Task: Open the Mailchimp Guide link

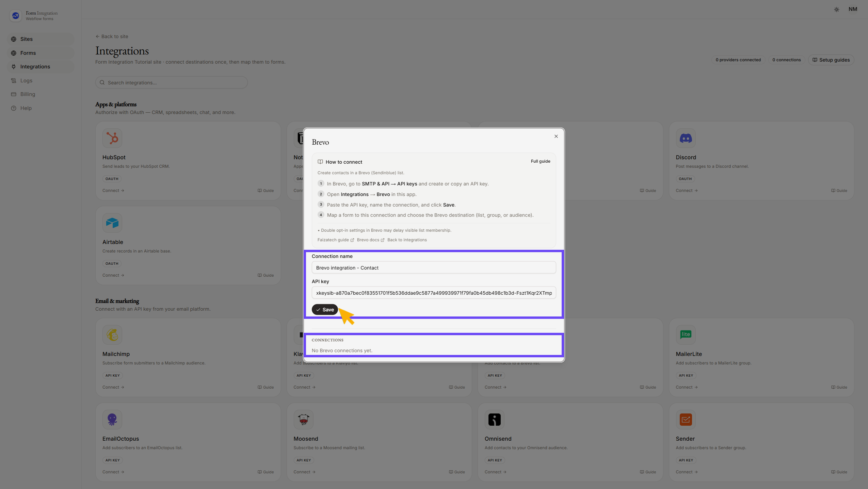Action: click(266, 387)
